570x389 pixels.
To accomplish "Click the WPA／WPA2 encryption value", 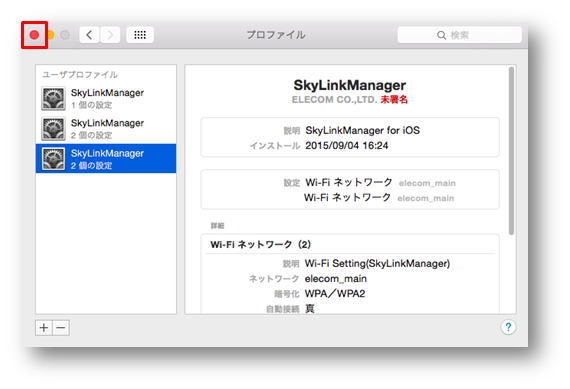I will coord(335,293).
